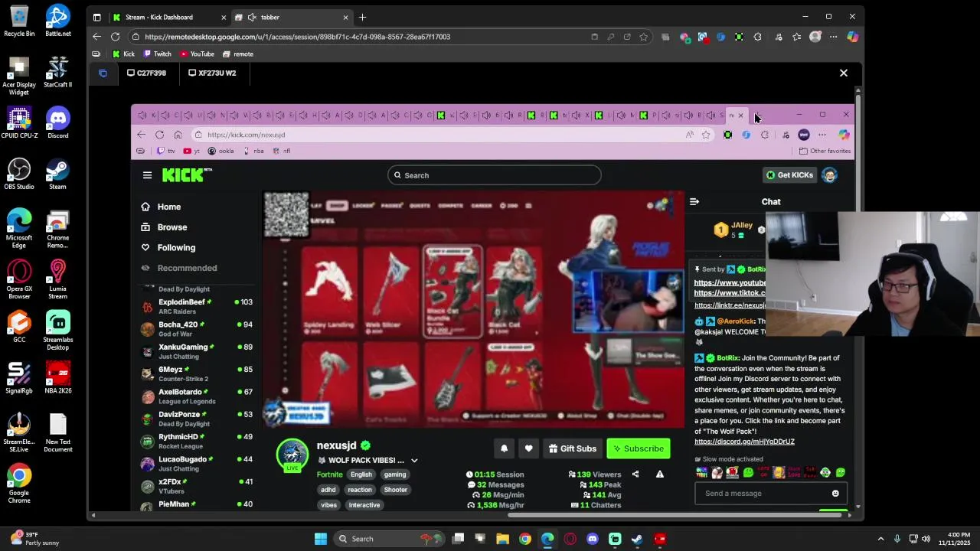980x551 pixels.
Task: Open XankuGaming channel in Recommended
Action: click(x=197, y=351)
